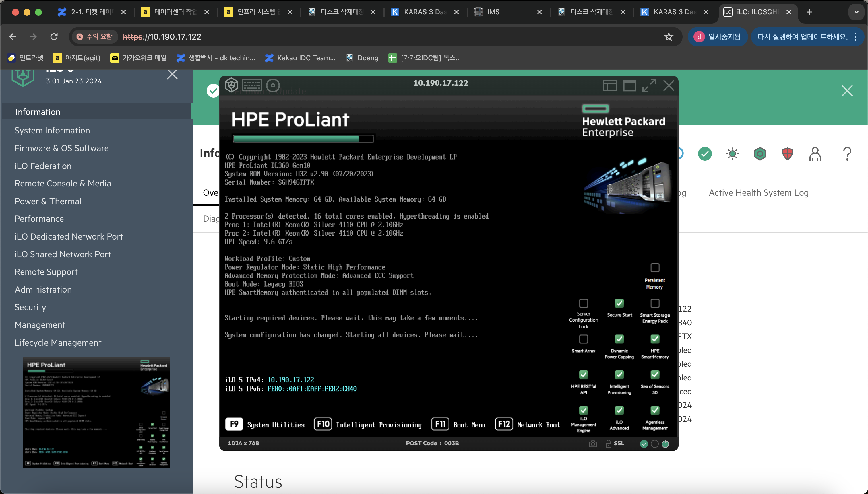Click the 일시중지됨 profile button
This screenshot has width=868, height=494.
pos(717,37)
